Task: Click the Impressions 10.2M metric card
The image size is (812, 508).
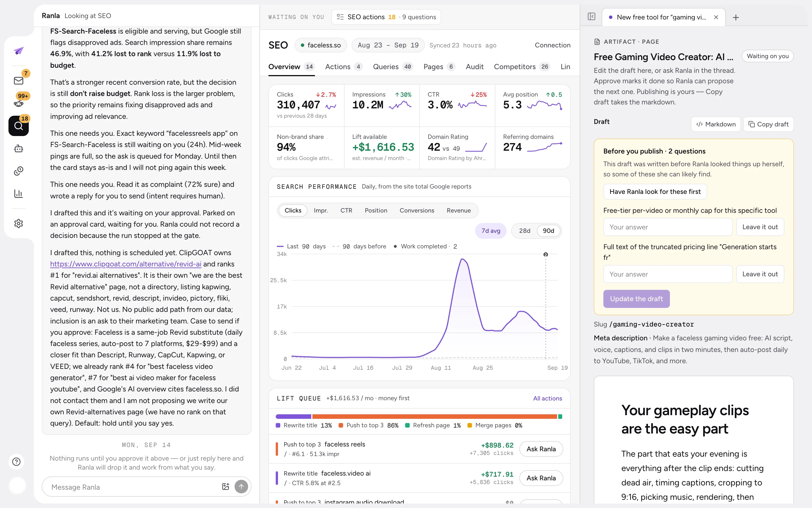Action: coord(382,105)
